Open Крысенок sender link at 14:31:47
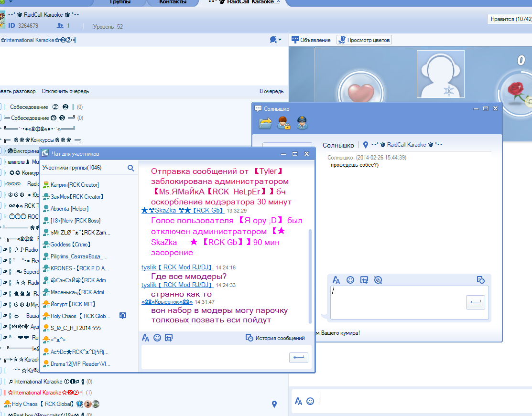Image resolution: width=532 pixels, height=416 pixels. pyautogui.click(x=167, y=302)
